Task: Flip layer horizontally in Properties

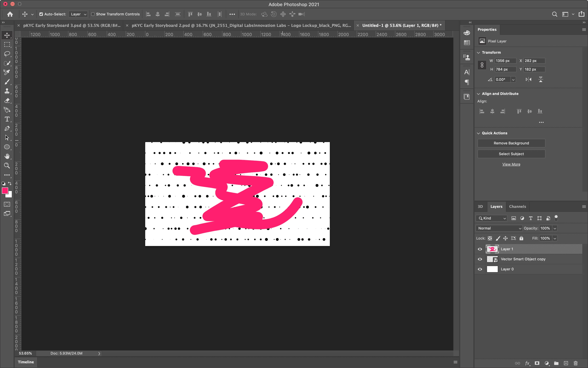Action: (x=528, y=79)
